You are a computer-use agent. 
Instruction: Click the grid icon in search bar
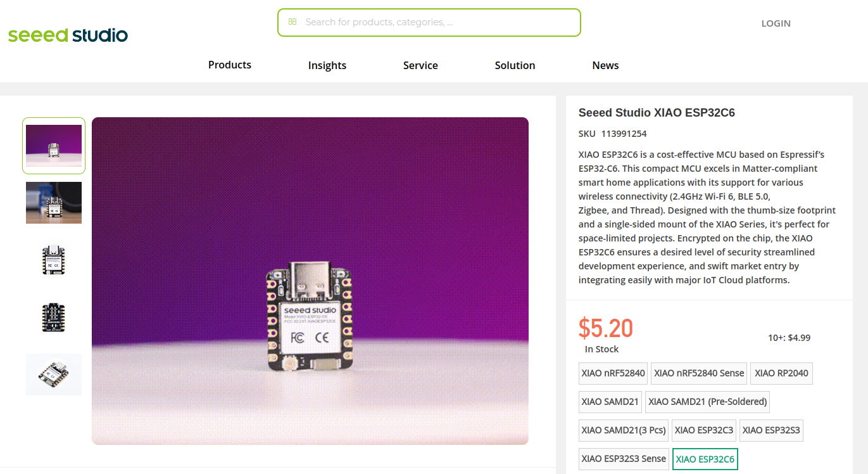pyautogui.click(x=292, y=22)
